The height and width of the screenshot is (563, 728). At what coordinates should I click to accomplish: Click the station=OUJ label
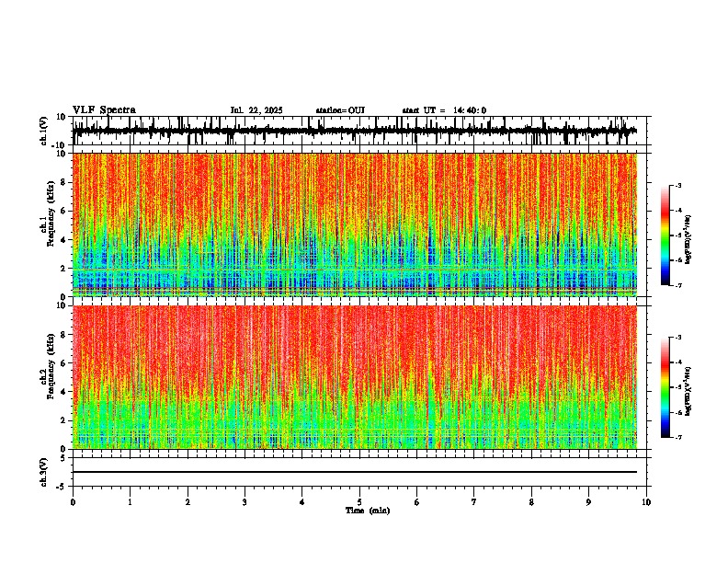point(340,110)
